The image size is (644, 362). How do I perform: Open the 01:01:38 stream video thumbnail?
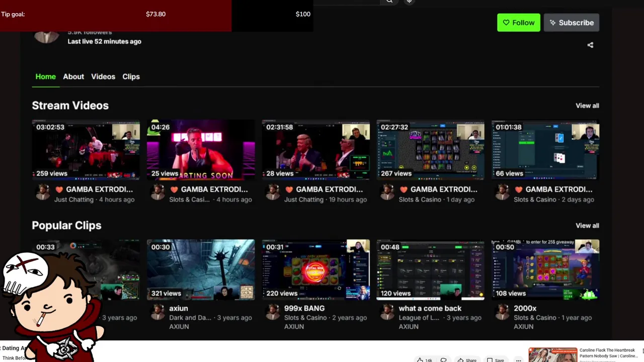tap(545, 150)
